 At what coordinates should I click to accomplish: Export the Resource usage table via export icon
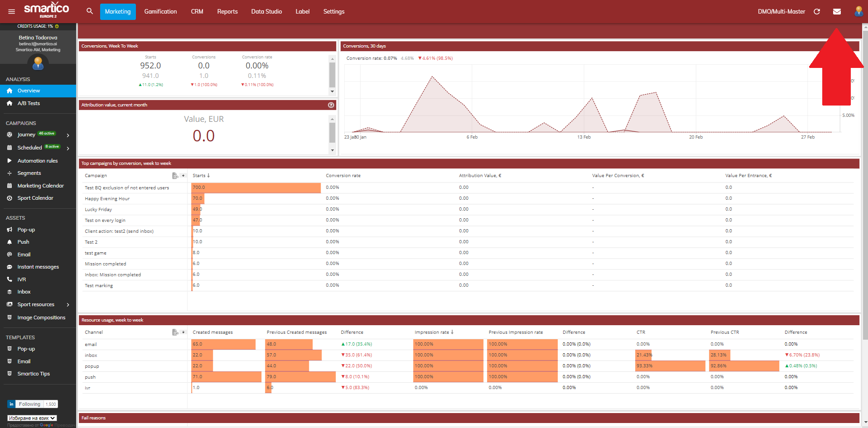point(175,332)
